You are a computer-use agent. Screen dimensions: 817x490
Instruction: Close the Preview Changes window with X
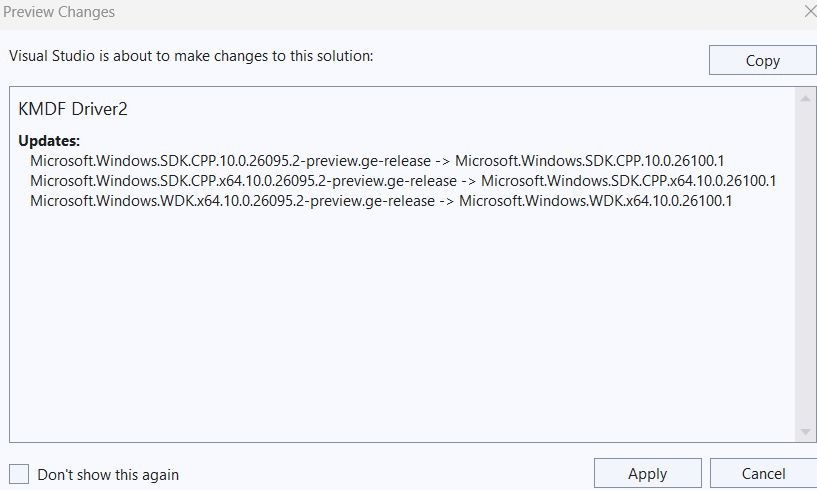[809, 11]
